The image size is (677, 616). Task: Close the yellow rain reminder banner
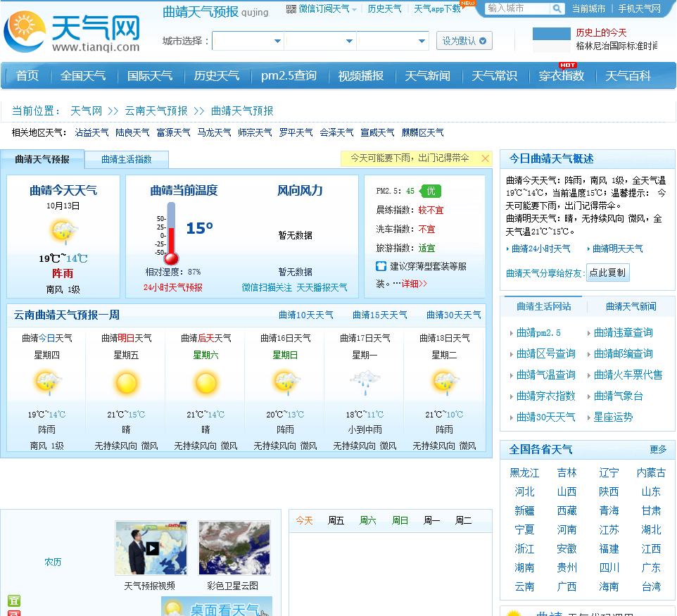(485, 158)
